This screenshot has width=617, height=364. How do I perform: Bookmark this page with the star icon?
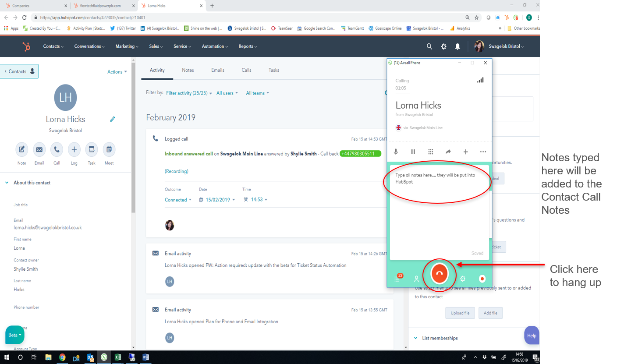[476, 18]
